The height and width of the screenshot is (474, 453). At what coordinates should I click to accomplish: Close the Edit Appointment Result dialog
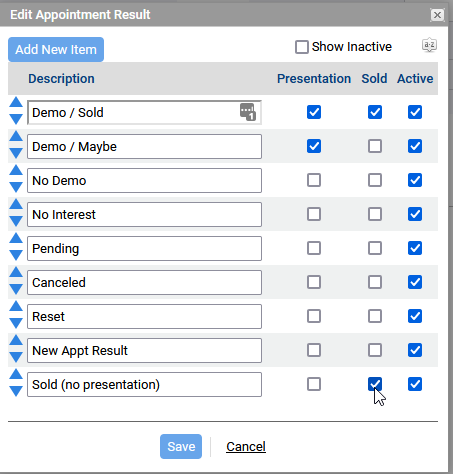point(437,15)
